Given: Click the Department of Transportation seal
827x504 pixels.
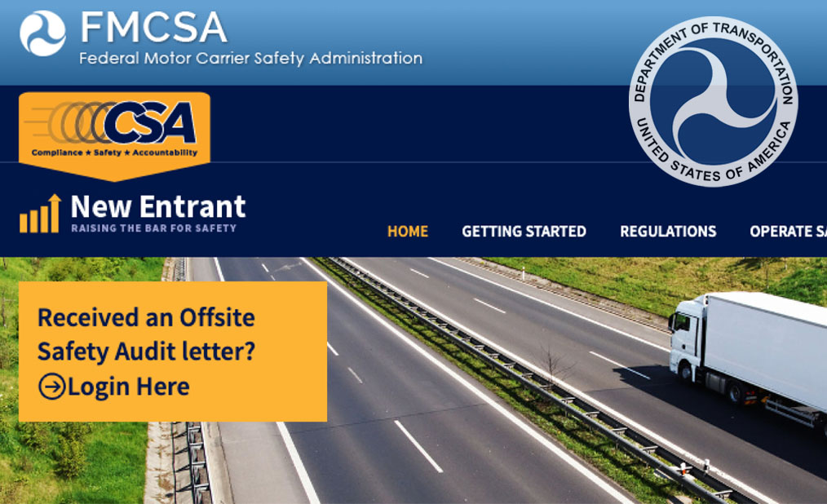Looking at the screenshot, I should (713, 102).
